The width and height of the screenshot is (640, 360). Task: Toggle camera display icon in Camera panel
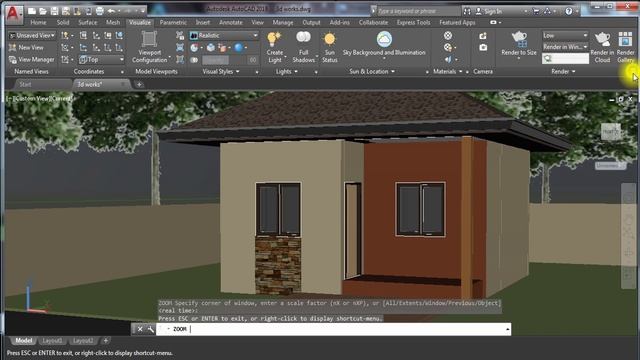tap(483, 48)
